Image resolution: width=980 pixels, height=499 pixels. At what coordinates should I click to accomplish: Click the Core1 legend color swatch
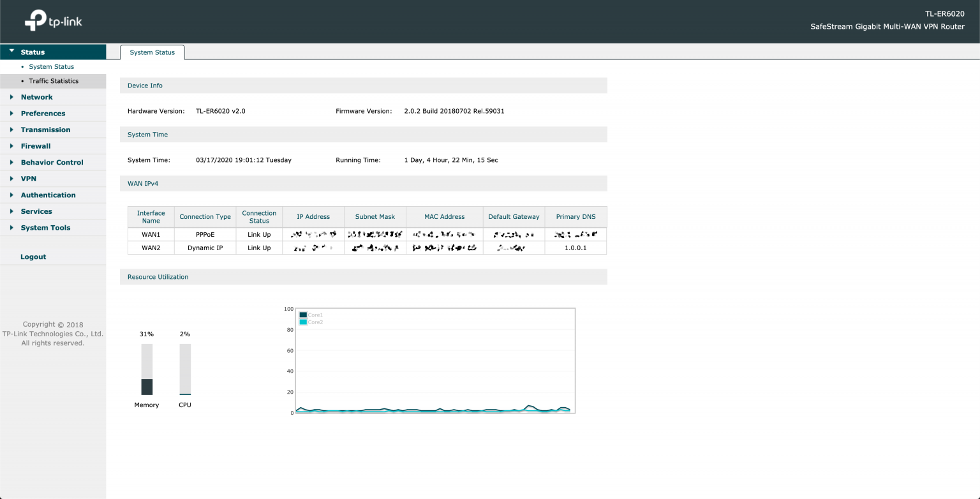click(303, 315)
